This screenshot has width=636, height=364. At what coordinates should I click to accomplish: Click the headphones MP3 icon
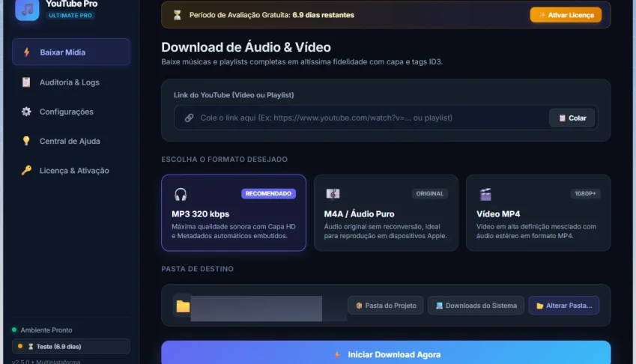[x=181, y=194]
